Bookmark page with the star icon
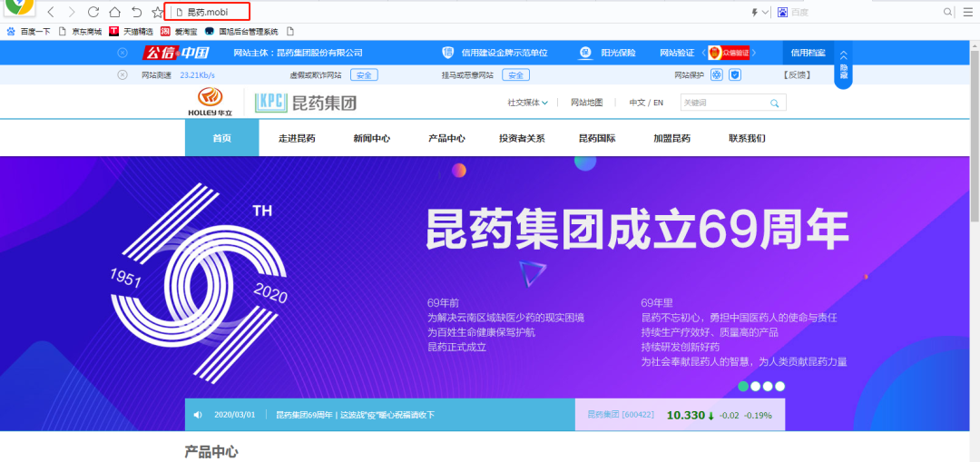 (x=157, y=12)
